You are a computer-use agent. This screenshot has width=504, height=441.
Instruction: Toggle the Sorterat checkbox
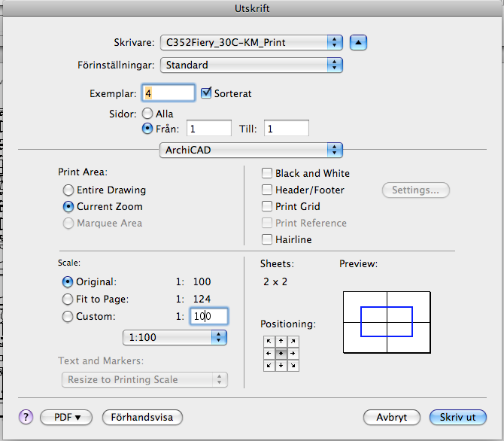click(x=207, y=93)
